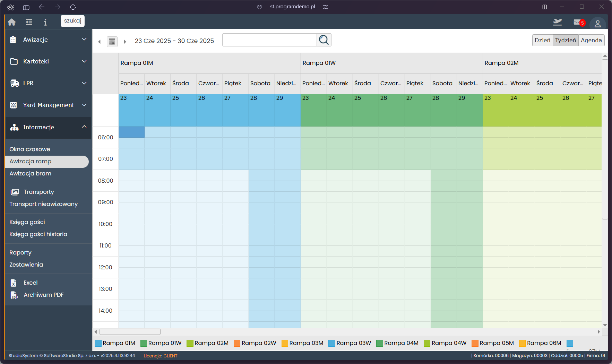The width and height of the screenshot is (612, 364).
Task: Switch to Dzień view
Action: coord(542,40)
